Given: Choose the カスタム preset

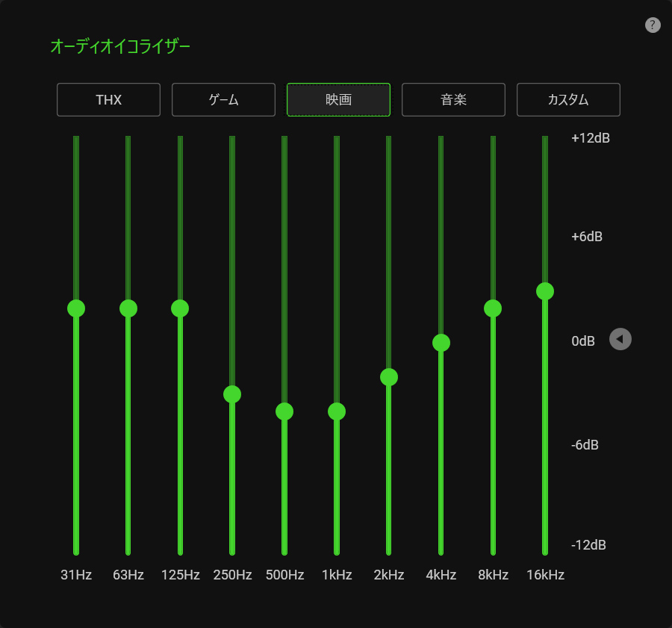Looking at the screenshot, I should pos(568,100).
